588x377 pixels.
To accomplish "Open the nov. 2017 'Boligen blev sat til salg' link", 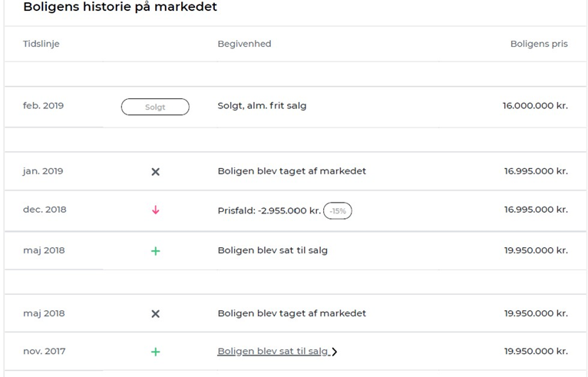I will (x=273, y=351).
